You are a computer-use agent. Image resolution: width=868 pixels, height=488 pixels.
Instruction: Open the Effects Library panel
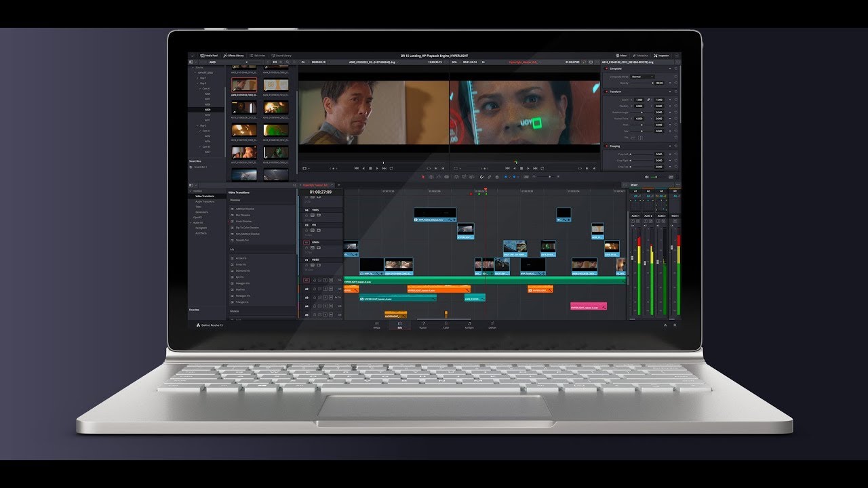point(233,56)
